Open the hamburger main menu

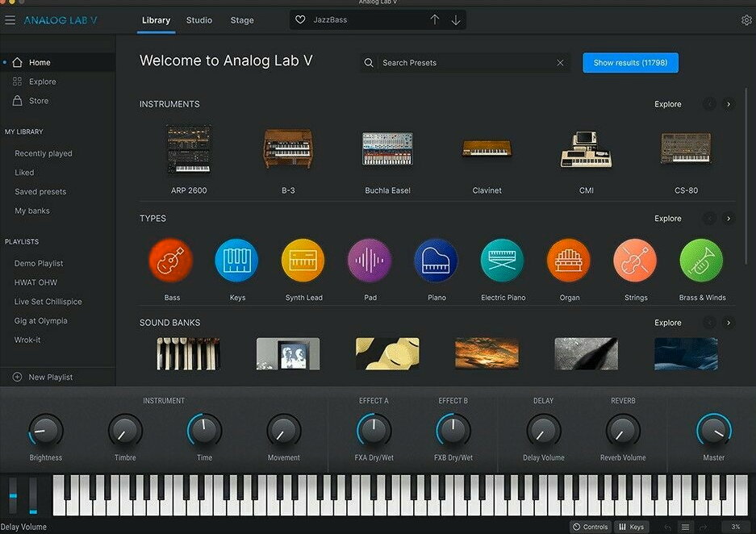(10, 20)
